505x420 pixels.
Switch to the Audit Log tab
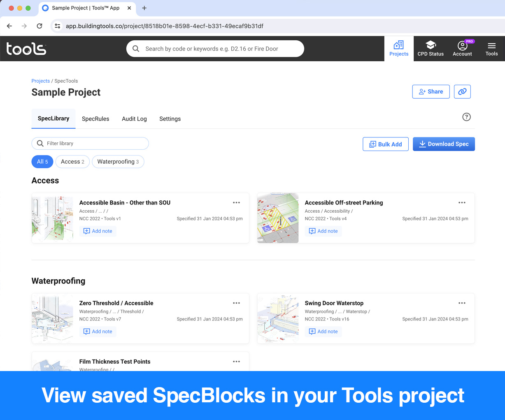click(134, 119)
